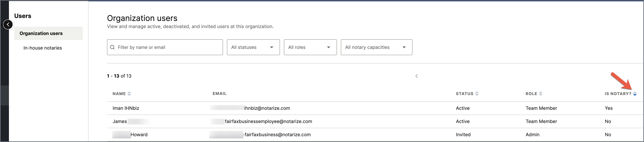Screen dimensions: 644x142
Task: Focus the Filter by name or email field
Action: coord(167,47)
